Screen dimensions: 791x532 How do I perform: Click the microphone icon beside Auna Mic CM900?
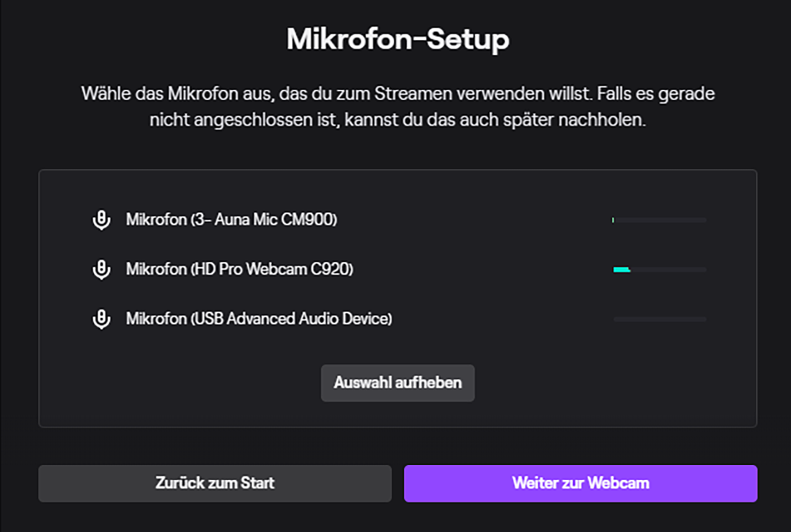click(101, 220)
